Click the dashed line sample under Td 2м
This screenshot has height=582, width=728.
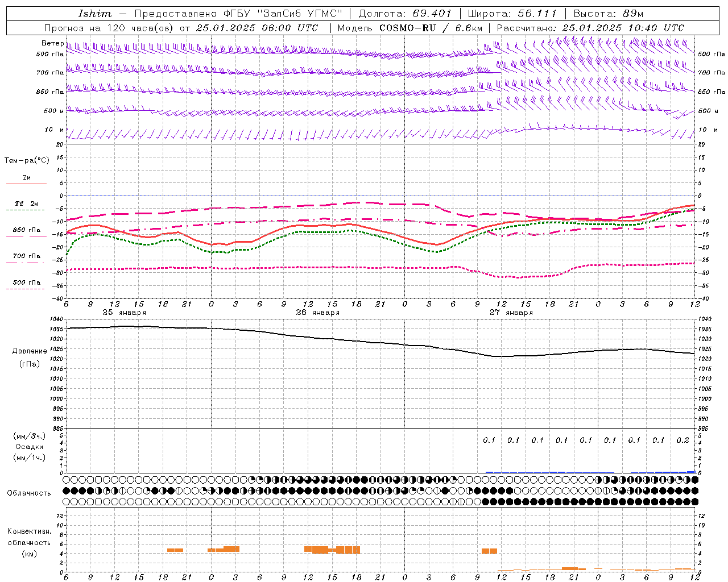(x=25, y=210)
